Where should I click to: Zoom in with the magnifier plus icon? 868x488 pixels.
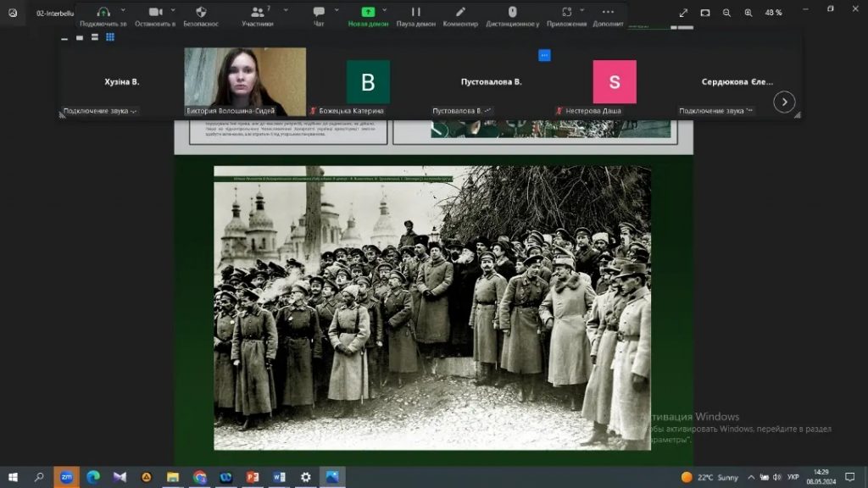pos(748,13)
